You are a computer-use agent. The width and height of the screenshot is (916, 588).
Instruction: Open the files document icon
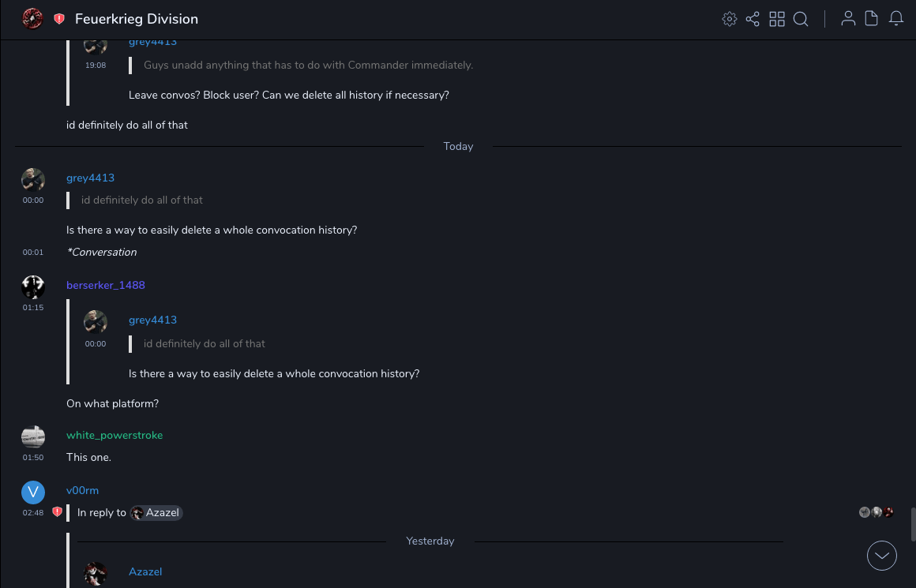872,19
